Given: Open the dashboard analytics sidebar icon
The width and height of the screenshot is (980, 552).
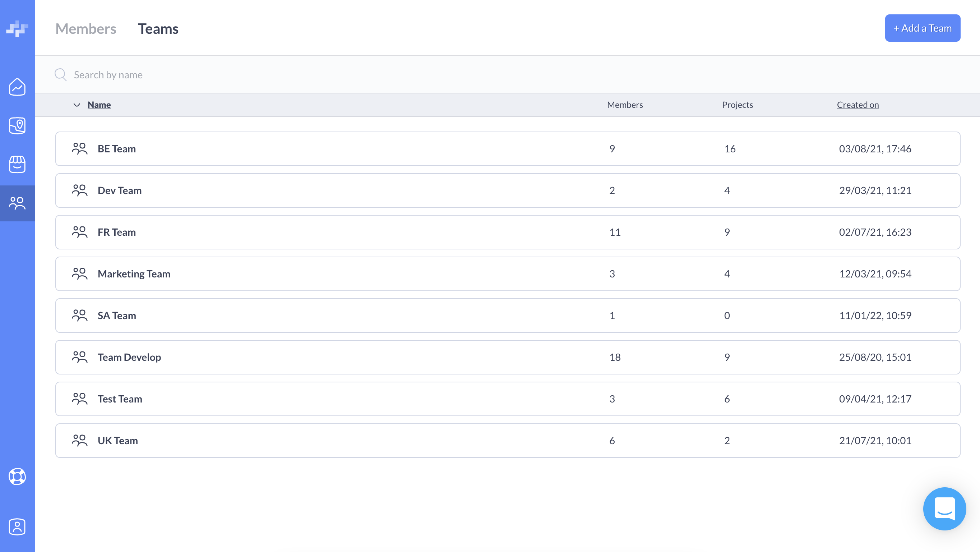Looking at the screenshot, I should tap(17, 87).
